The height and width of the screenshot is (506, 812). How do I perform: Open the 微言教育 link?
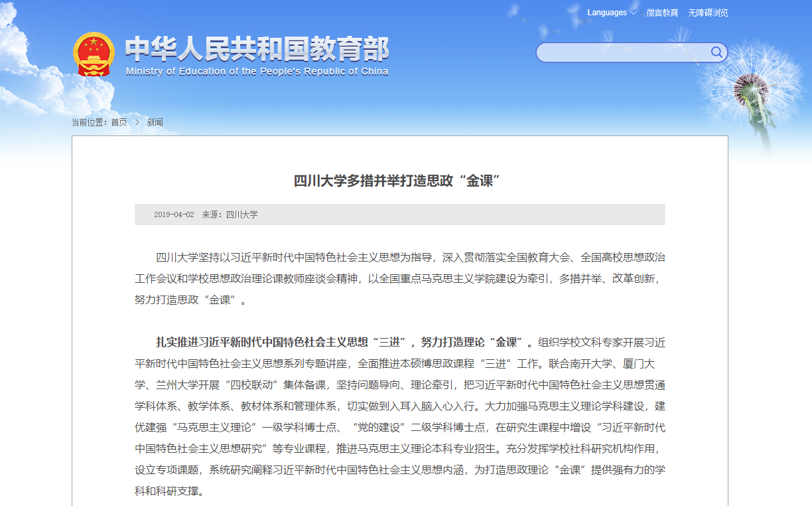[662, 13]
